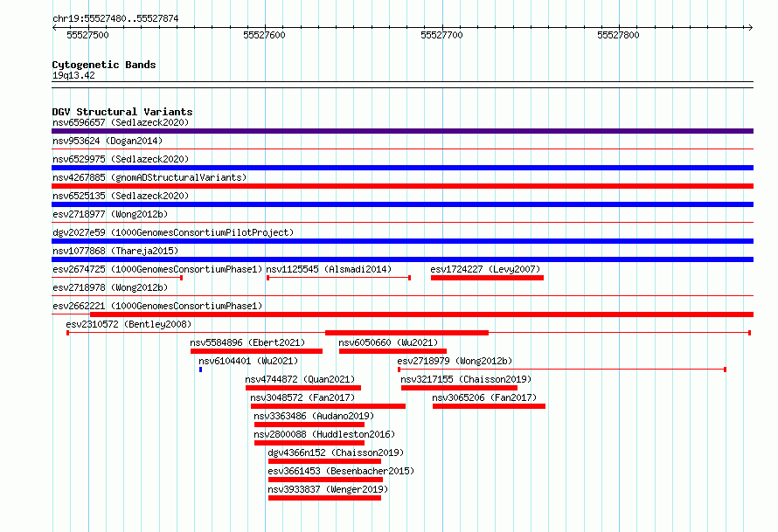
Task: Select esv2310572 (Bentley2008) label
Action: click(129, 324)
